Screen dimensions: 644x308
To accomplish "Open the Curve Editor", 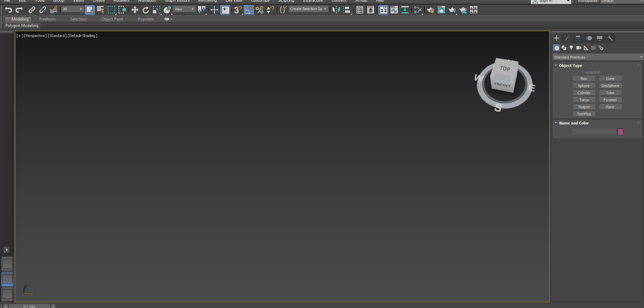I will (x=394, y=10).
